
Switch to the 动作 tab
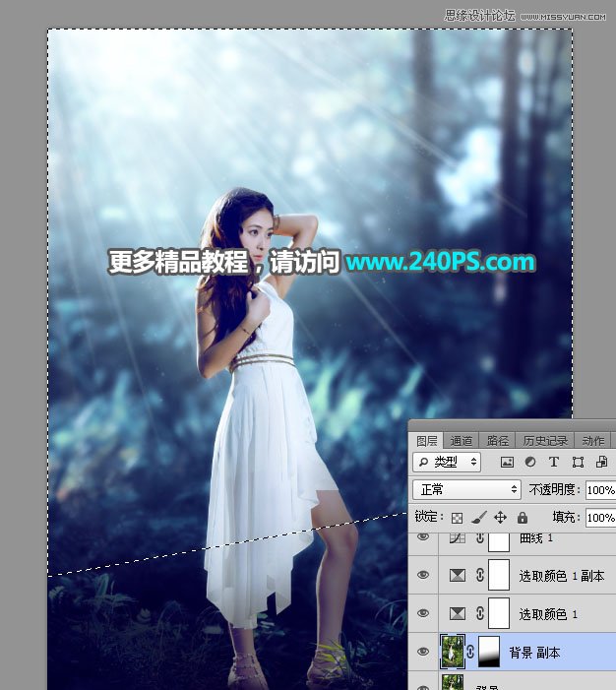click(x=593, y=441)
